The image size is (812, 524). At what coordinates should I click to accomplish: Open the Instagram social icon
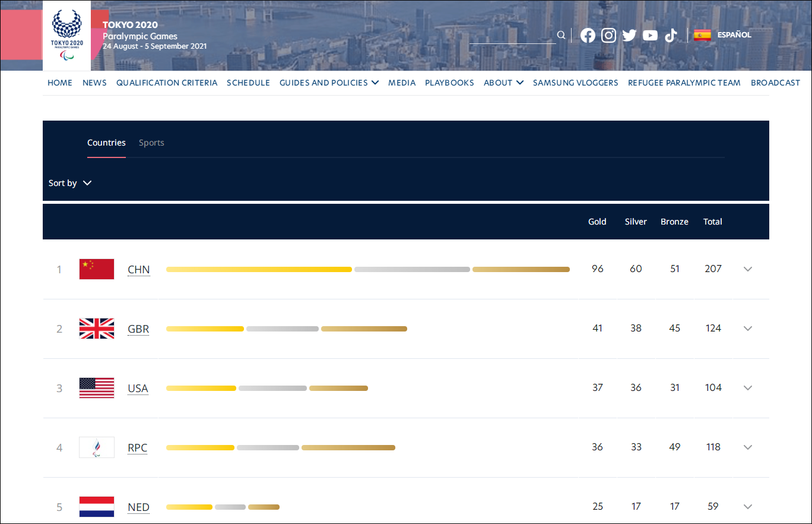tap(608, 36)
